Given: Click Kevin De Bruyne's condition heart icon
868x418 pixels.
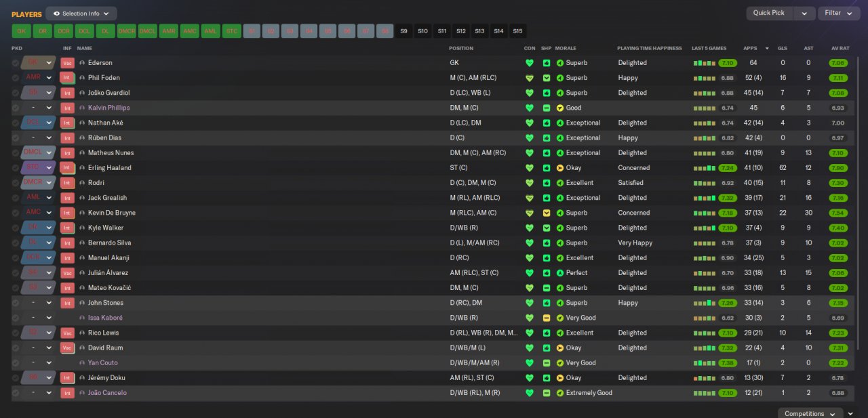Looking at the screenshot, I should pos(530,213).
